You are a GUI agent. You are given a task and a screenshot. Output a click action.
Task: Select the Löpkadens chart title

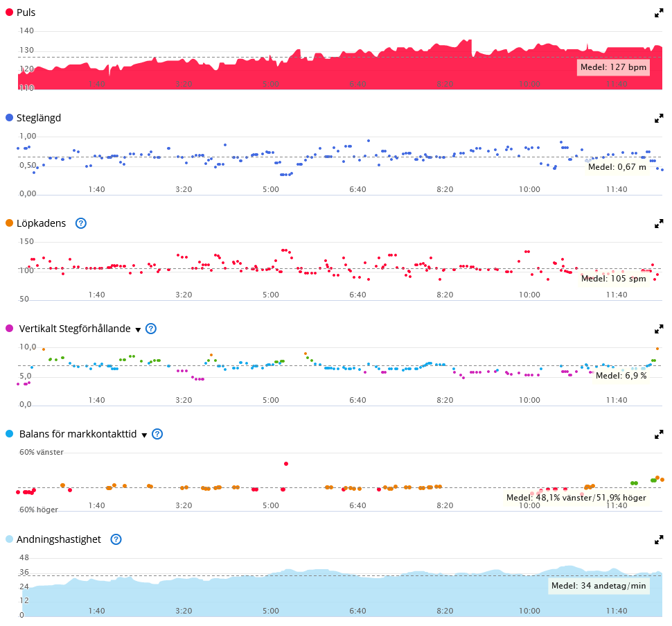coord(41,223)
